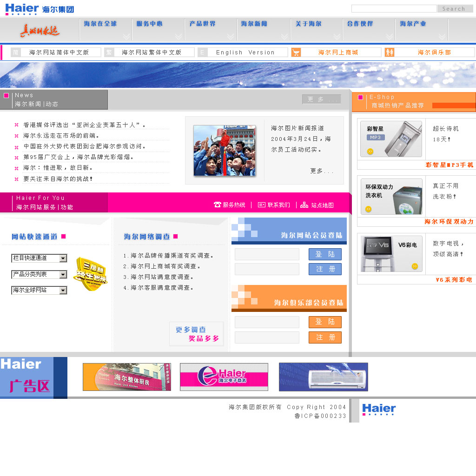Click the search input field at top
This screenshot has width=476, height=476.
coord(394,8)
